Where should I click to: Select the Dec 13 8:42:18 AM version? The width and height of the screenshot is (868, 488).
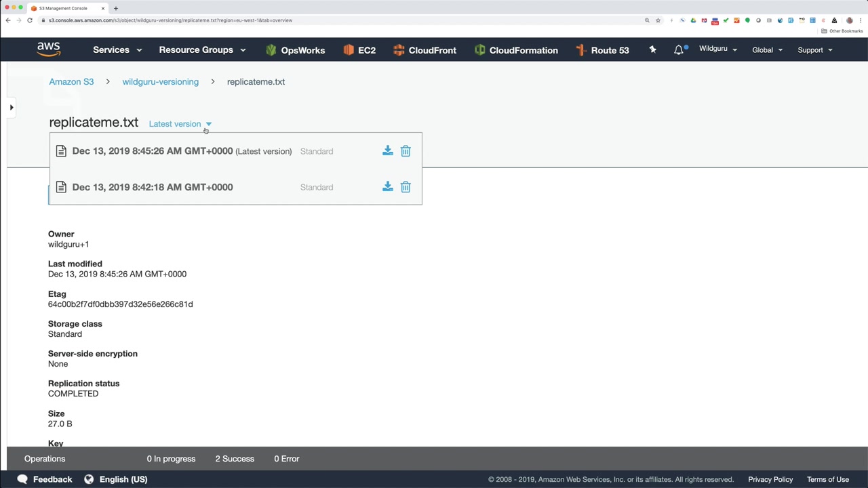click(x=153, y=187)
